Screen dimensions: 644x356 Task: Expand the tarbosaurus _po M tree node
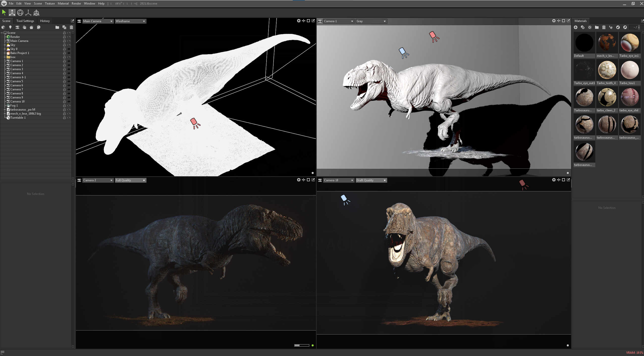coord(5,110)
